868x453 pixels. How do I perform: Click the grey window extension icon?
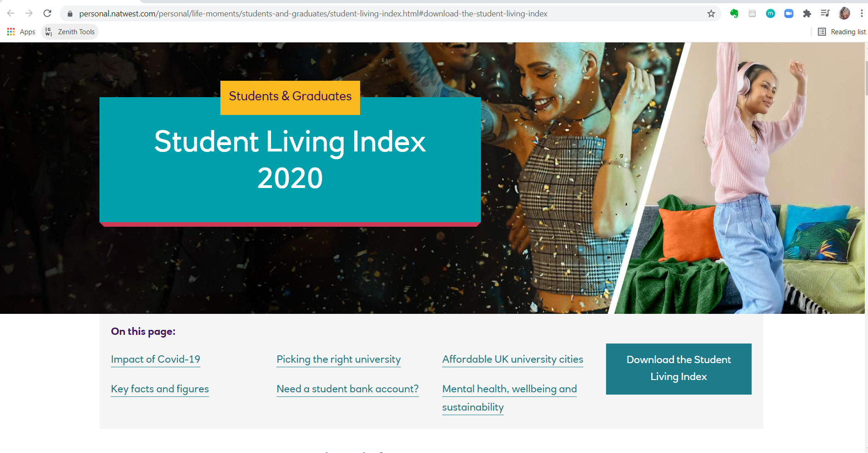[x=753, y=14]
